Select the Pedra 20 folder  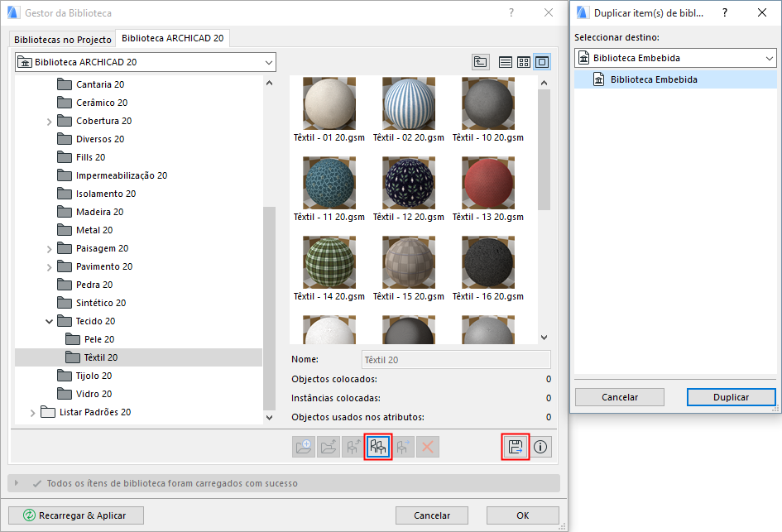click(94, 285)
